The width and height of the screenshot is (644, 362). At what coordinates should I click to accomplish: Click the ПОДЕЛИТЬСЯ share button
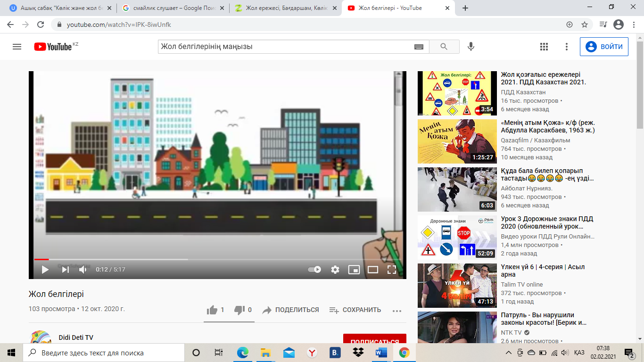point(291,310)
